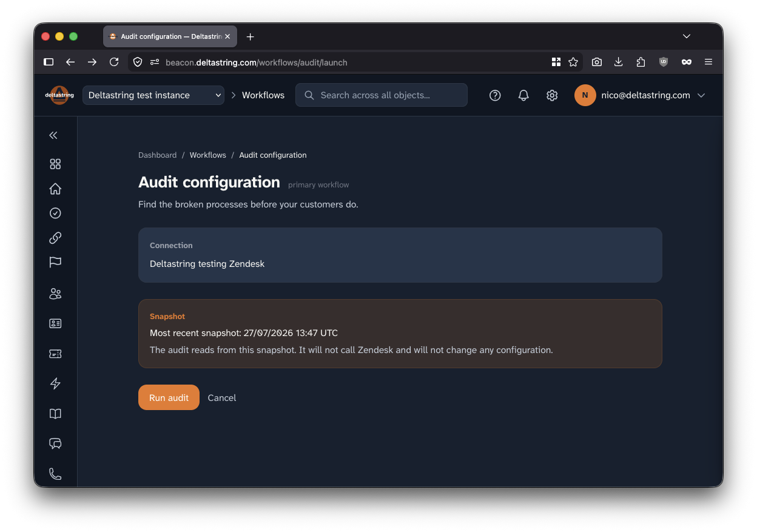Open the dashboard grid icon in sidebar
Screen dimensions: 757x532
tap(55, 164)
